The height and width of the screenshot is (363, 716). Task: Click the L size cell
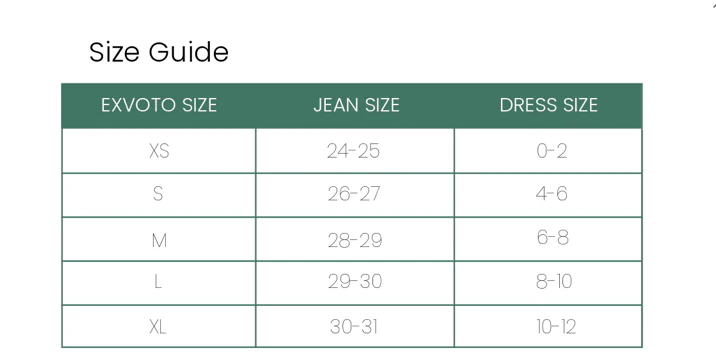pos(159,283)
